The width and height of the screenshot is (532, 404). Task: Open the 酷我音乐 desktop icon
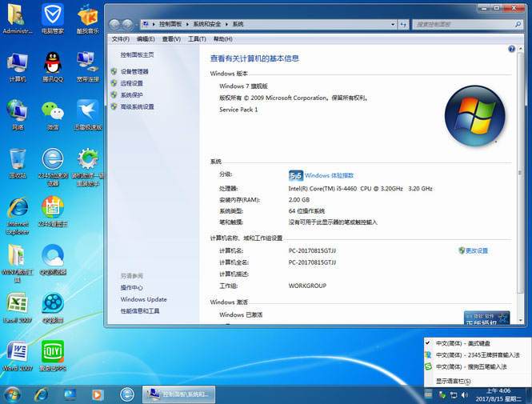(87, 18)
